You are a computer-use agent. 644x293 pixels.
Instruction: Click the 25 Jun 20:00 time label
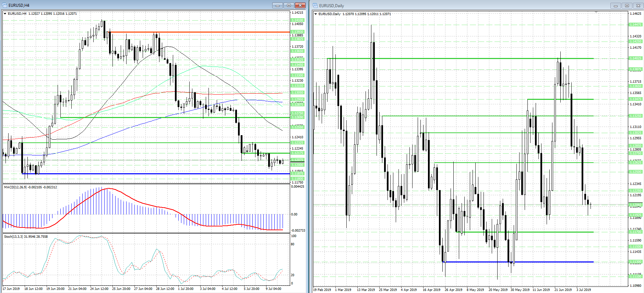pos(121,289)
